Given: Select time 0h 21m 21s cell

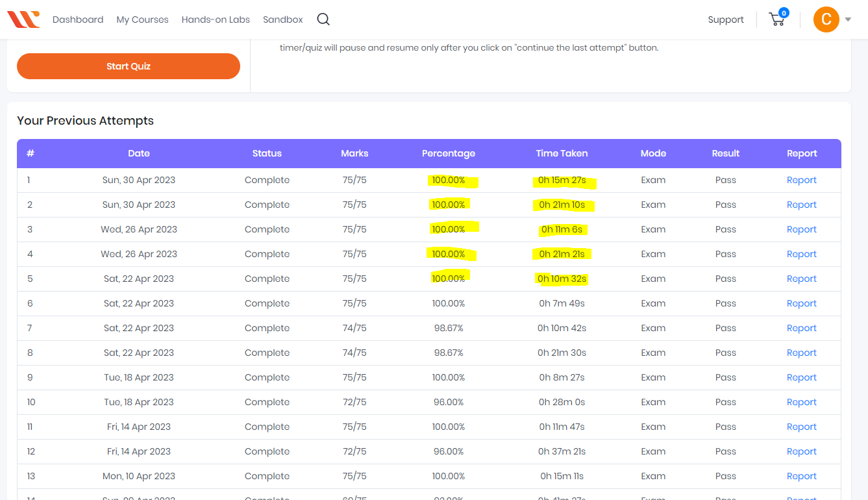Looking at the screenshot, I should pyautogui.click(x=562, y=254).
